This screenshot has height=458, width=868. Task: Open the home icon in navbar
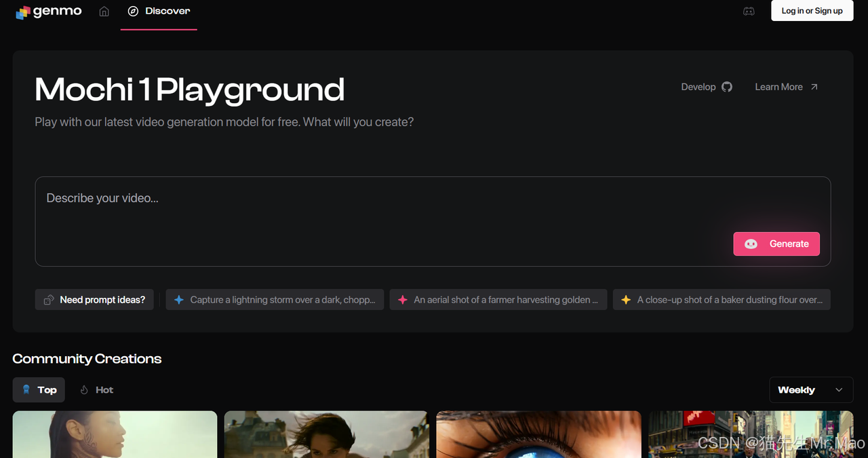104,12
